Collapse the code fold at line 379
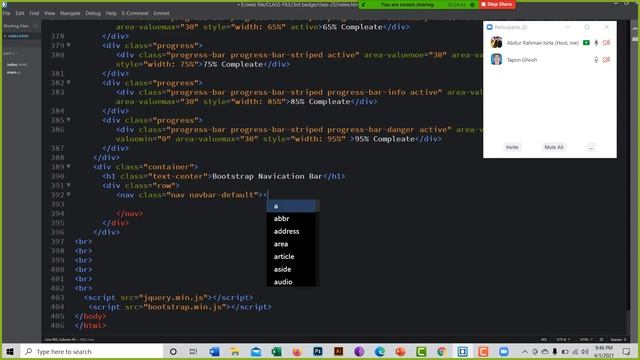Viewport: 640px width, 360px height. point(69,45)
